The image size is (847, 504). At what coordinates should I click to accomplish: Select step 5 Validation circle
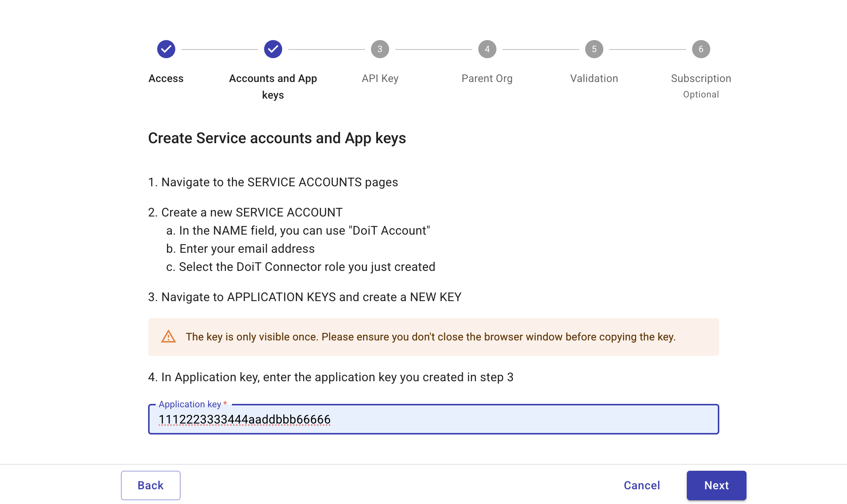tap(594, 49)
